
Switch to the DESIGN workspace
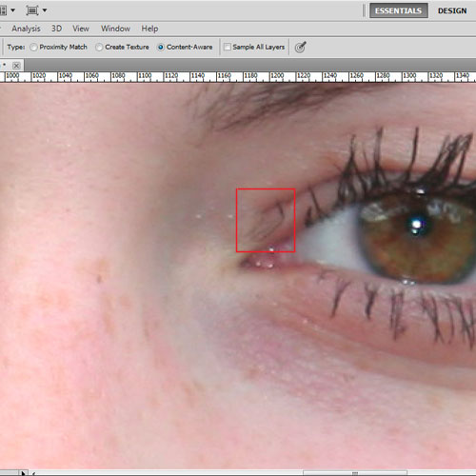[452, 10]
